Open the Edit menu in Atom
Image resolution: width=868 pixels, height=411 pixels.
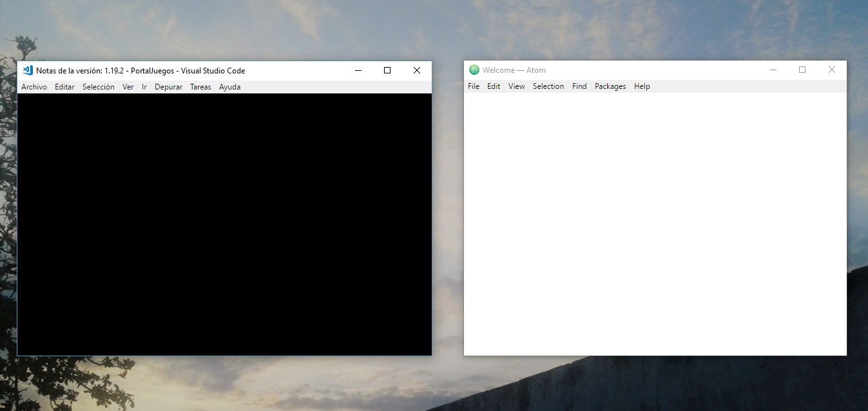coord(494,86)
